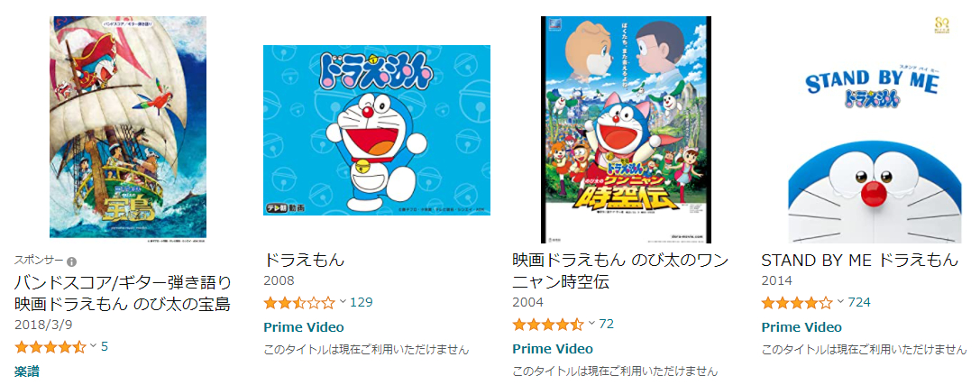The width and height of the screenshot is (980, 385).
Task: Open the star rating of ドラえもん 2008
Action: click(299, 303)
